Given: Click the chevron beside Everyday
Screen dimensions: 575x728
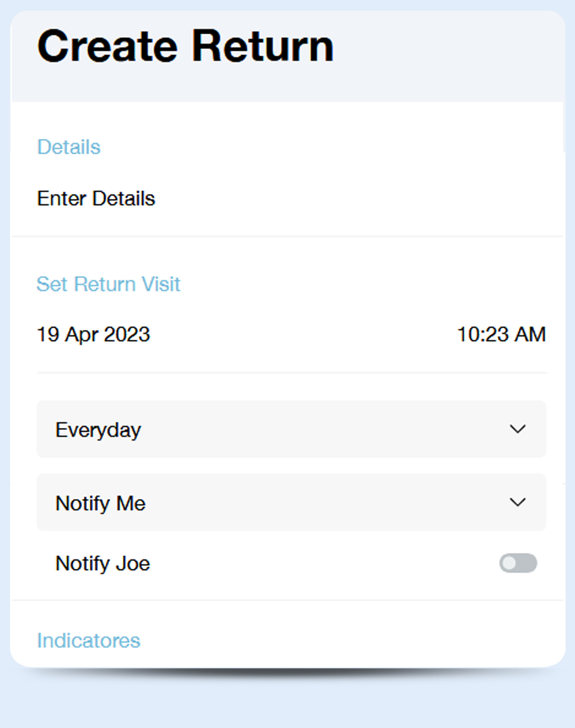Looking at the screenshot, I should click(518, 429).
